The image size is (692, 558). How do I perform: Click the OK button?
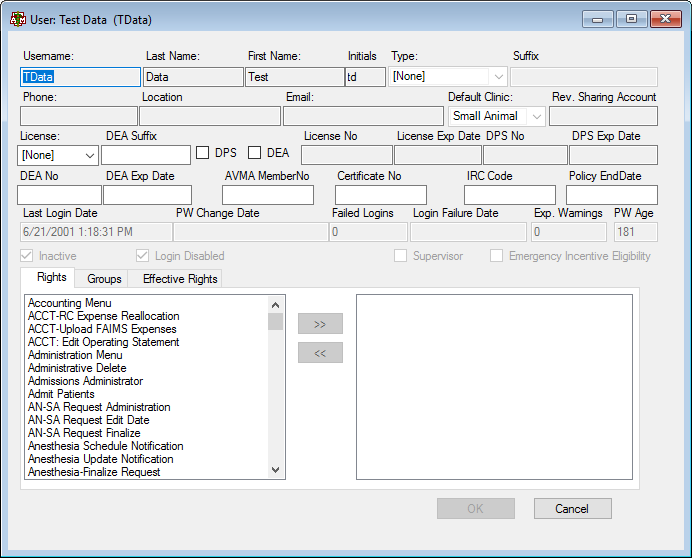pyautogui.click(x=476, y=509)
